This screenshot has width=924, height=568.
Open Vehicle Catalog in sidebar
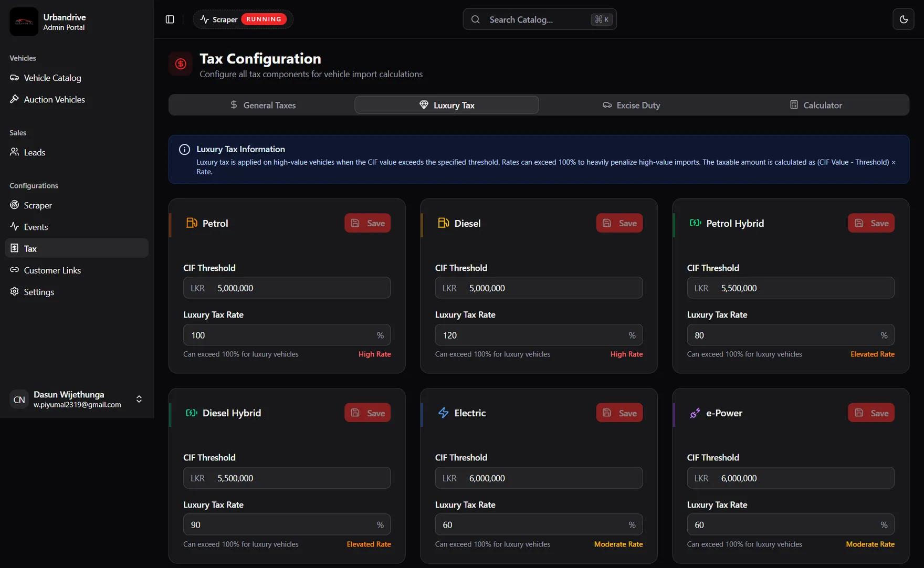[77, 78]
